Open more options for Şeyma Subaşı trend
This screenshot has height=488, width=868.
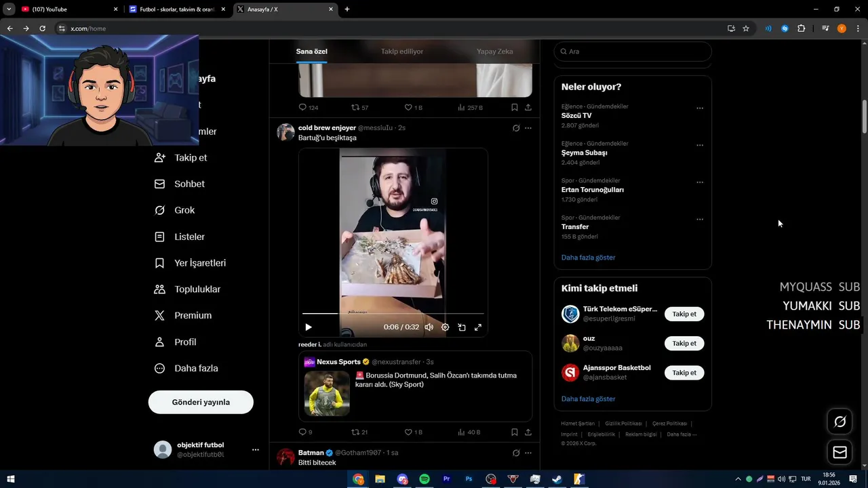(700, 145)
